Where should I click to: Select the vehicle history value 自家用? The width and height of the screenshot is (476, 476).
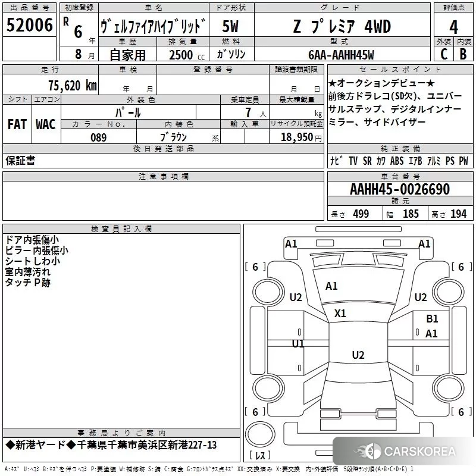[x=127, y=55]
